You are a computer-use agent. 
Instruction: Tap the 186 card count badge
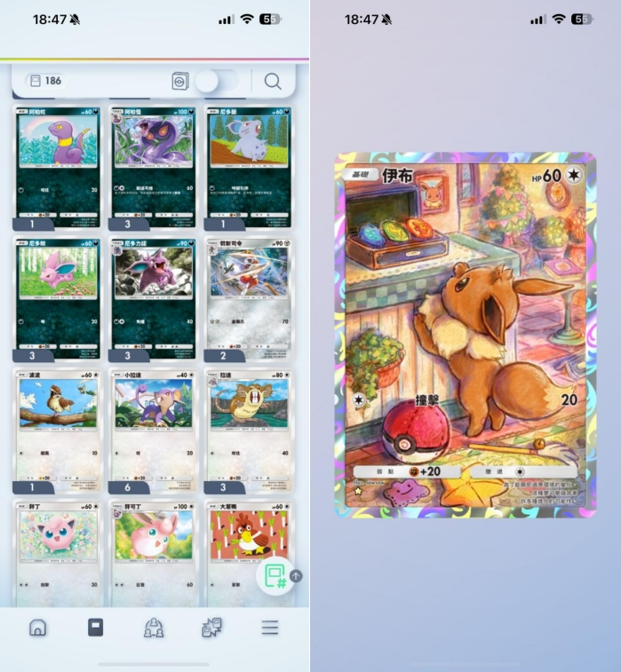[x=46, y=81]
